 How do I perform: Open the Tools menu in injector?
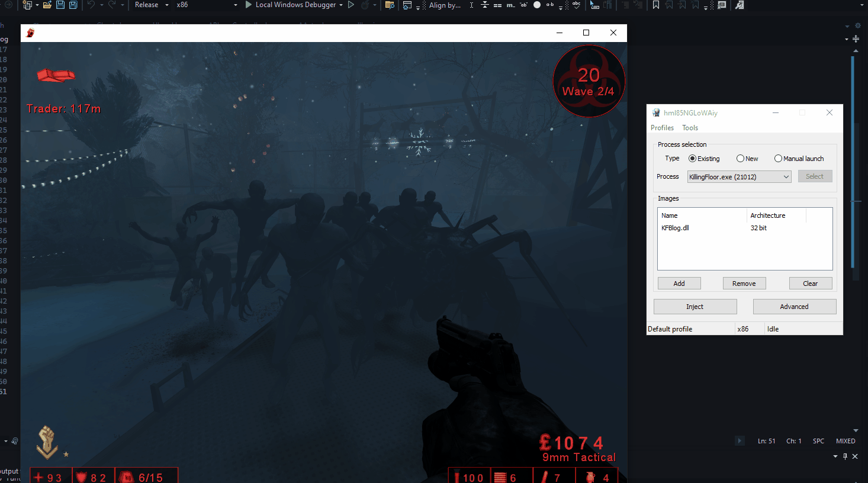(690, 128)
